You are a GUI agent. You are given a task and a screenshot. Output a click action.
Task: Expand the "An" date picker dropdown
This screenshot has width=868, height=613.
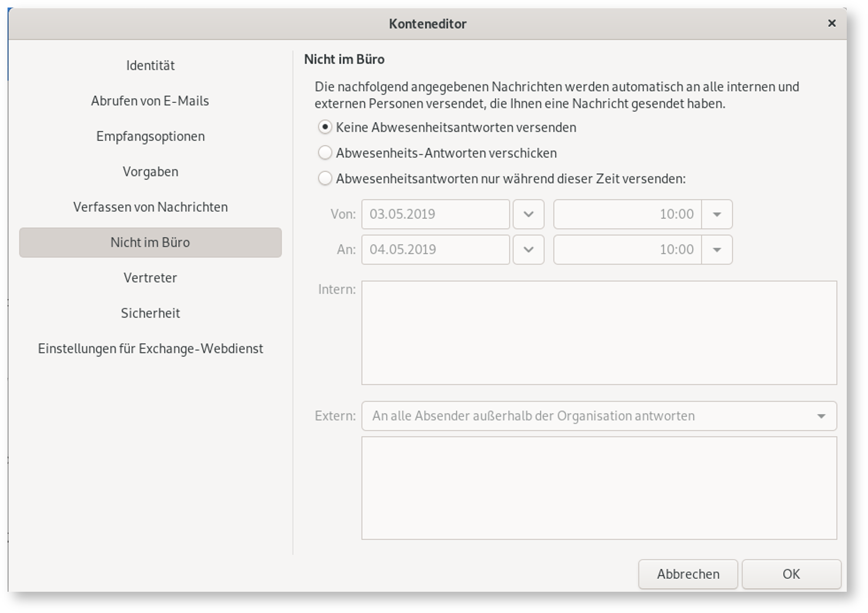[528, 249]
